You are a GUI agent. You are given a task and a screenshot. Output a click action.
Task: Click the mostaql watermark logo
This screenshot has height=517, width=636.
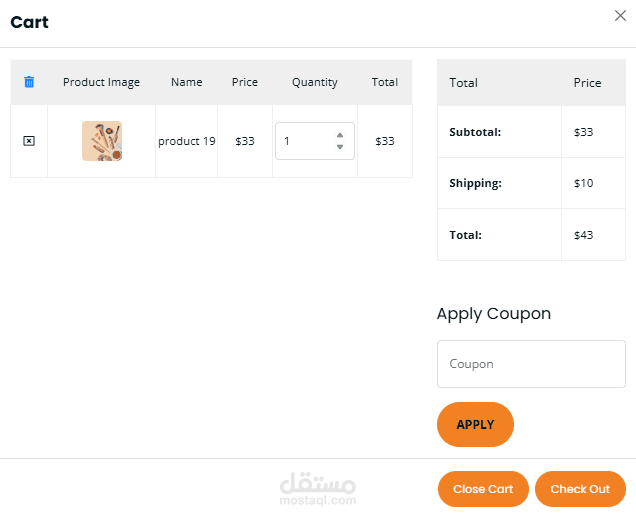(x=319, y=486)
